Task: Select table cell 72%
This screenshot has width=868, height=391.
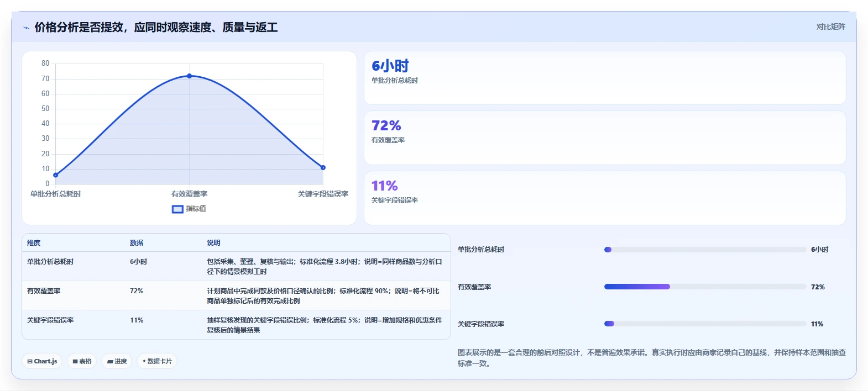Action: 137,291
